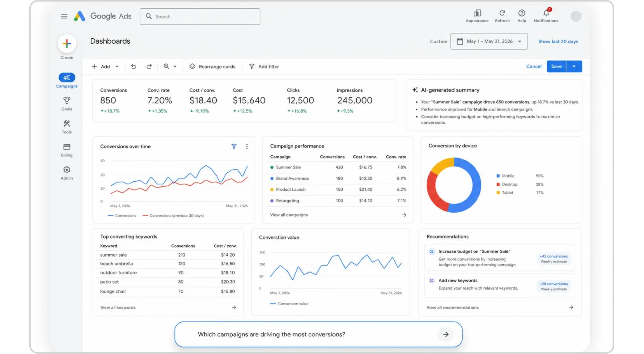
Task: Filter the Conversions over time chart
Action: [x=234, y=146]
